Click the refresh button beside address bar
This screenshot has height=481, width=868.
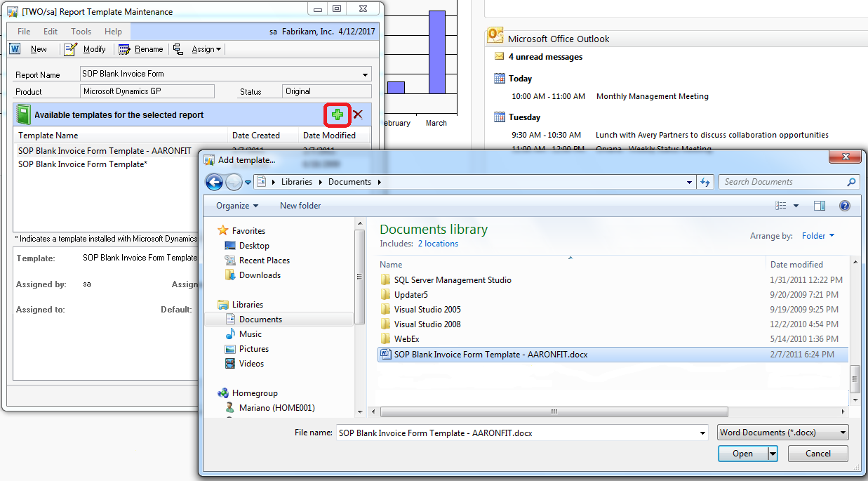(705, 182)
